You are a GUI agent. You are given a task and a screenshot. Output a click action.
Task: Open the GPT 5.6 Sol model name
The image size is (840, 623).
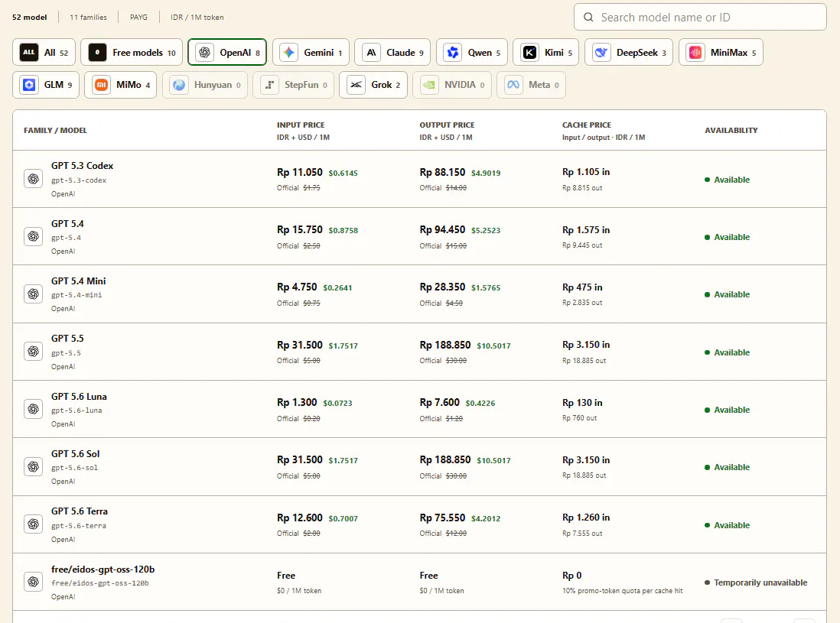[76, 454]
